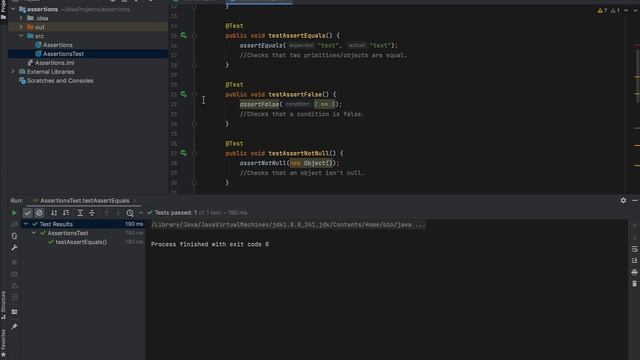
Task: Run testAssertNotNull from gutter icon
Action: [184, 153]
